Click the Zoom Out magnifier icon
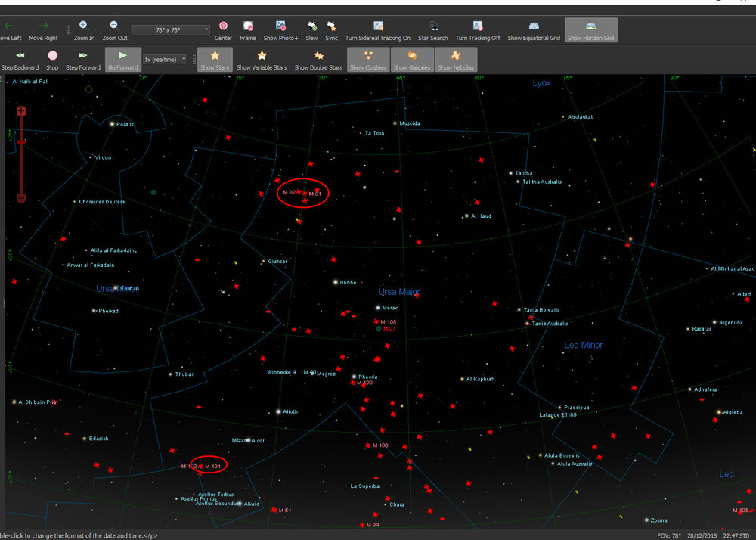The width and height of the screenshot is (756, 540). point(114,26)
